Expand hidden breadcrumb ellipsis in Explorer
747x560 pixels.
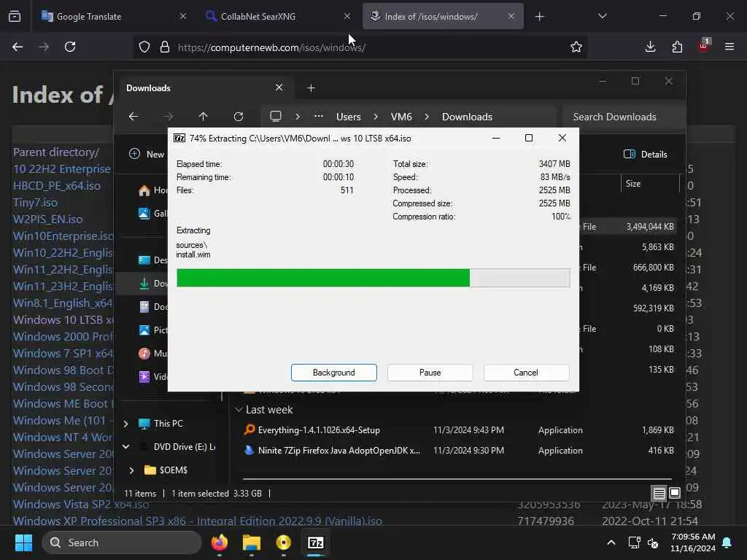(319, 116)
